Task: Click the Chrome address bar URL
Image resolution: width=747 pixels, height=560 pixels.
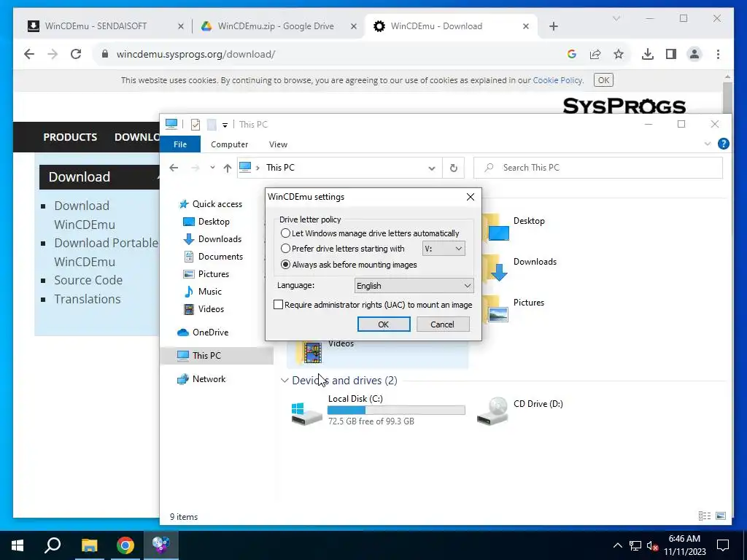Action: click(x=196, y=54)
